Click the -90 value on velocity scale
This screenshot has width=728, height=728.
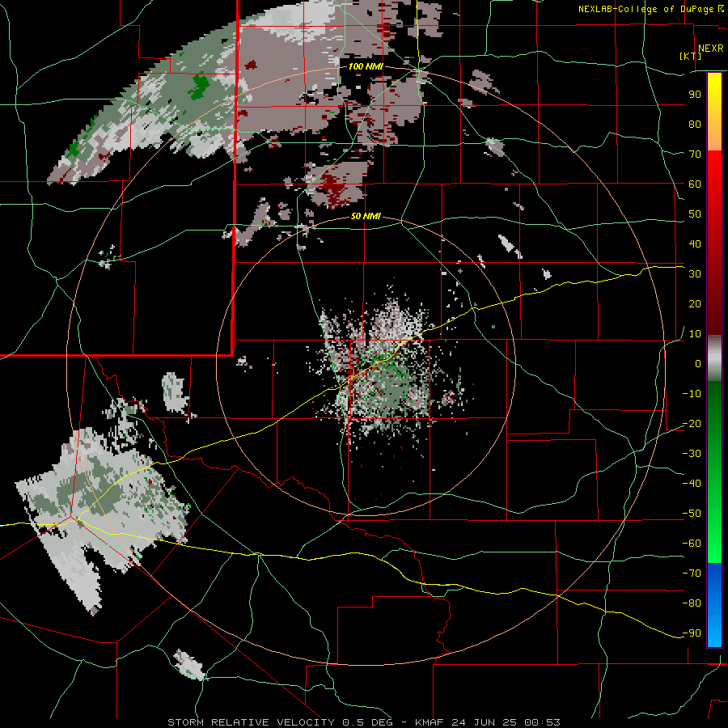(692, 633)
